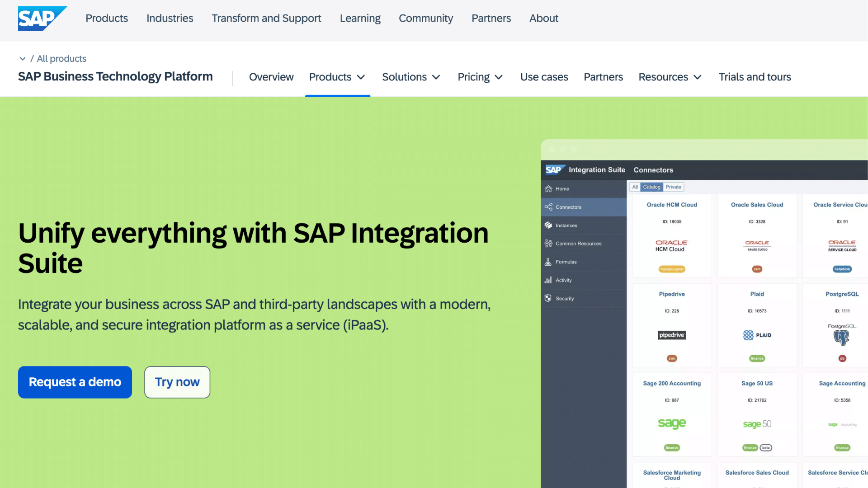
Task: Switch to the Use cases tab
Action: click(x=544, y=77)
